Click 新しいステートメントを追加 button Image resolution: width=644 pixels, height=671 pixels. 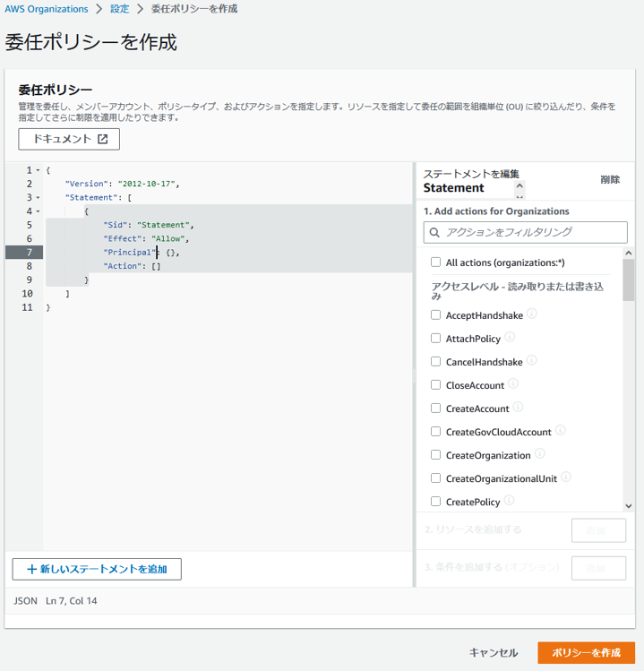97,569
